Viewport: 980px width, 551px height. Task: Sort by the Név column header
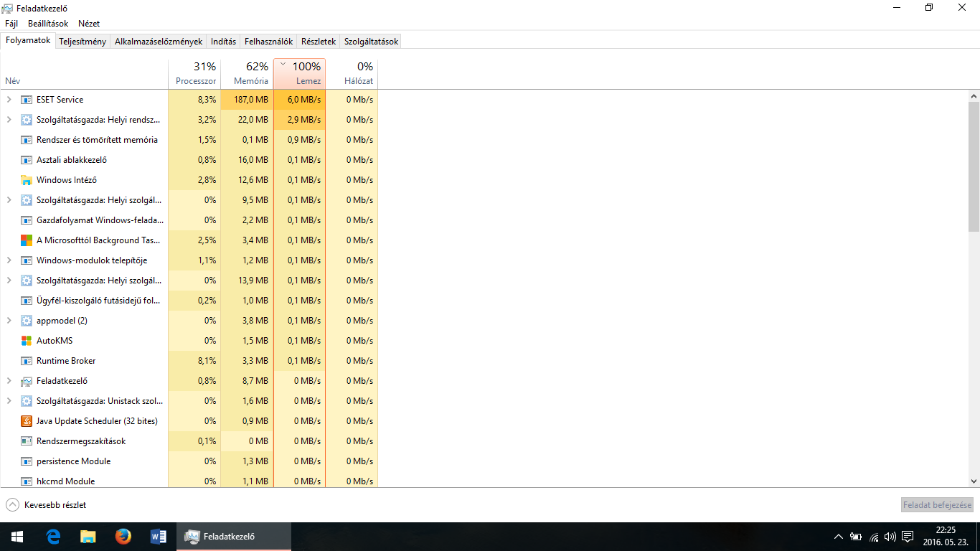[84, 74]
